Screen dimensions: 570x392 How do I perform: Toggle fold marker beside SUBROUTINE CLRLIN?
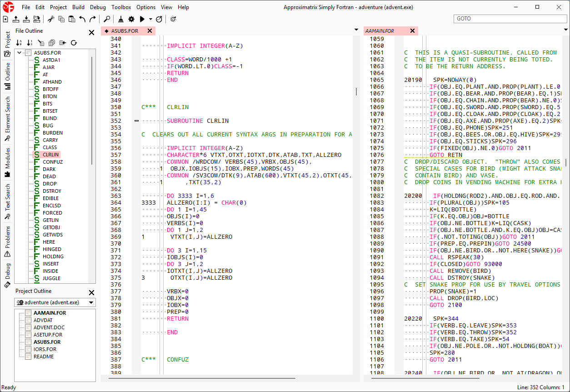(136, 121)
